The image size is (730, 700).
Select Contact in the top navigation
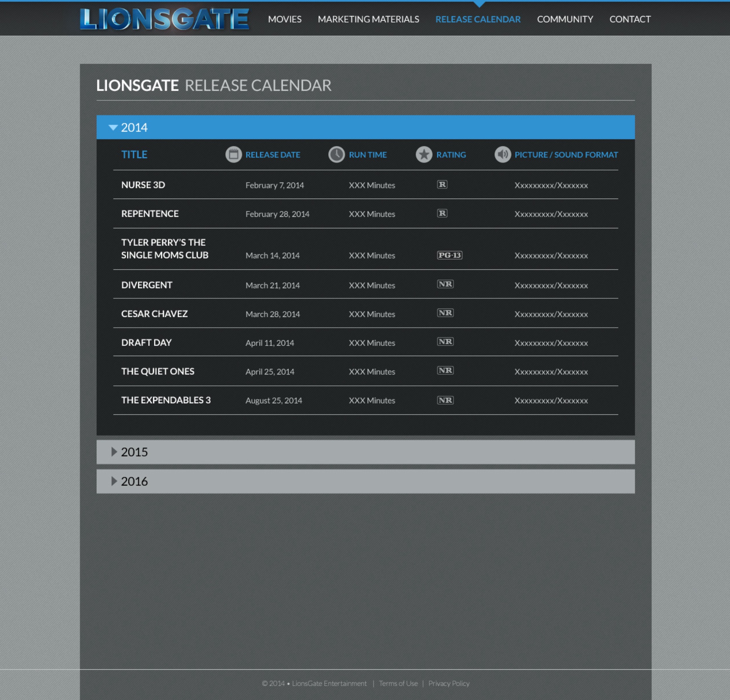tap(630, 19)
